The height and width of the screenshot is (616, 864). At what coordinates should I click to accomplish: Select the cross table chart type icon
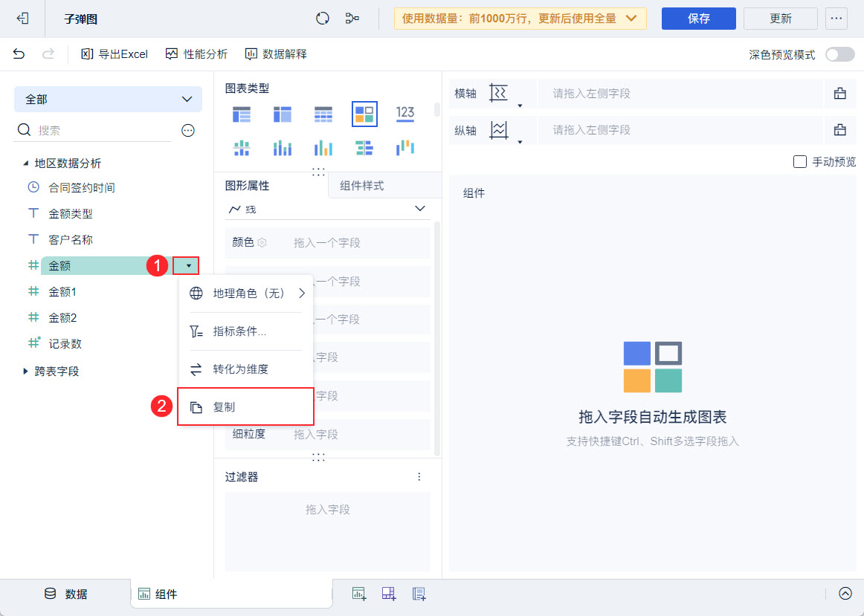(x=282, y=114)
